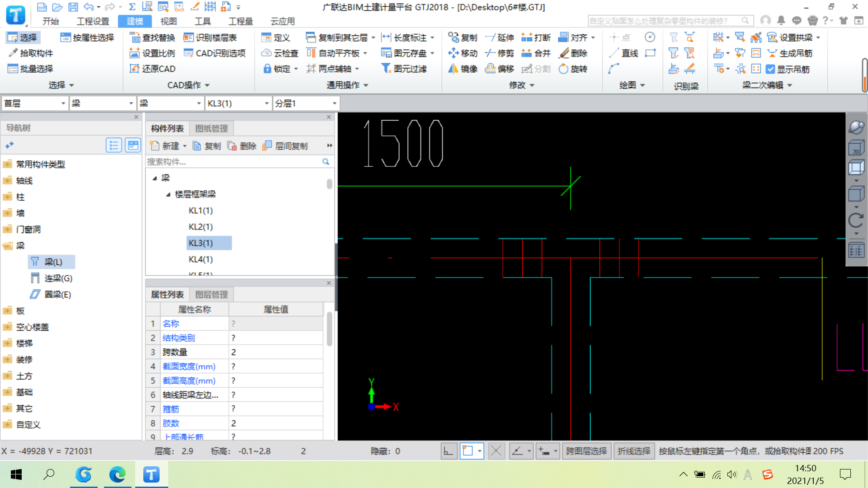Click 删除 in component list toolbar

[x=242, y=146]
